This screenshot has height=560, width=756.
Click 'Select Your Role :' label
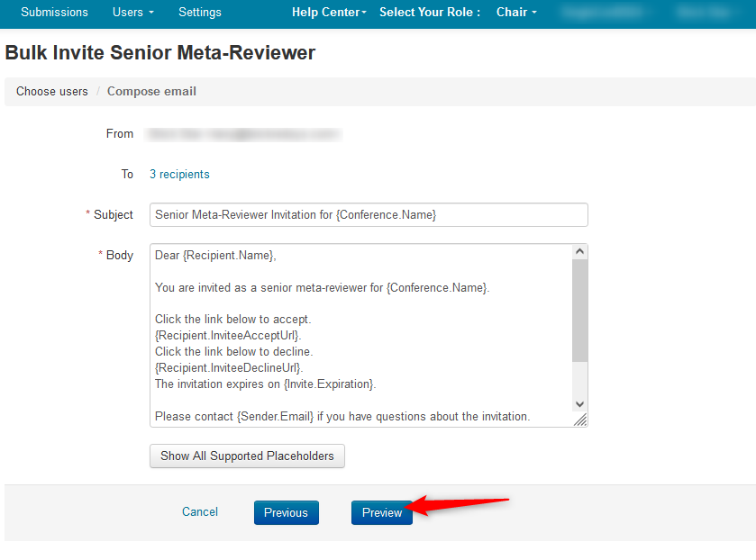click(x=430, y=12)
